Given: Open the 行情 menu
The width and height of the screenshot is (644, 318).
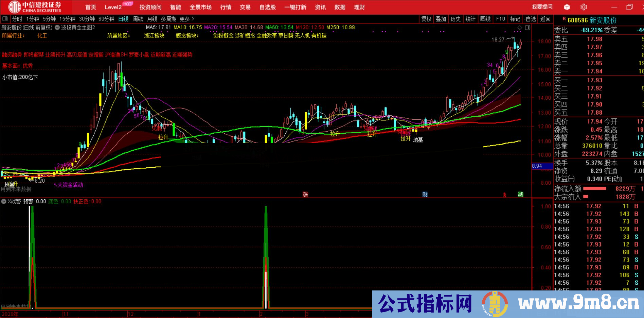Looking at the screenshot, I should click(226, 6).
